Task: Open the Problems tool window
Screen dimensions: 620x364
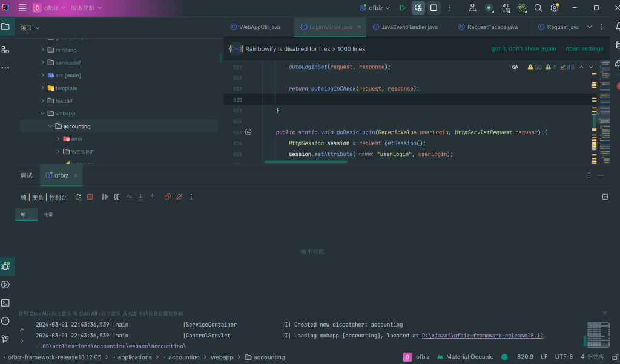Action: pyautogui.click(x=5, y=321)
